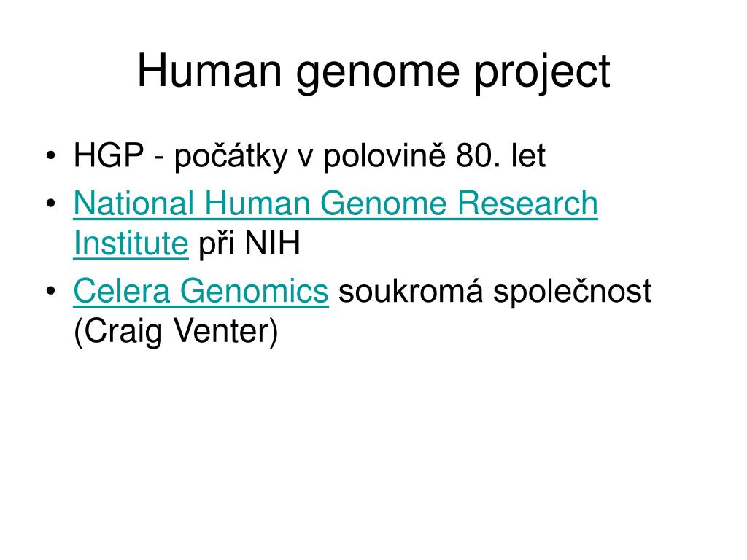Image resolution: width=747 pixels, height=560 pixels.
Task: Open the Celera Genomics hyperlink
Action: click(x=201, y=292)
